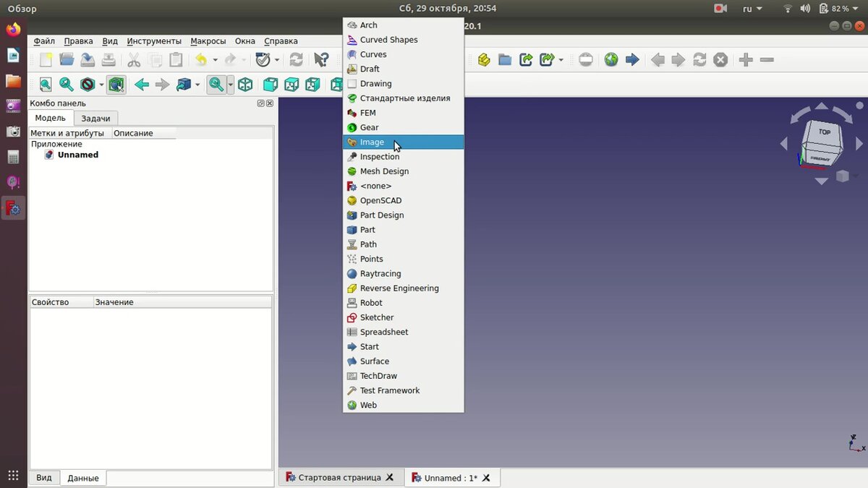The image size is (868, 488).
Task: Open the link navigation dropdown arrow
Action: coord(197,85)
